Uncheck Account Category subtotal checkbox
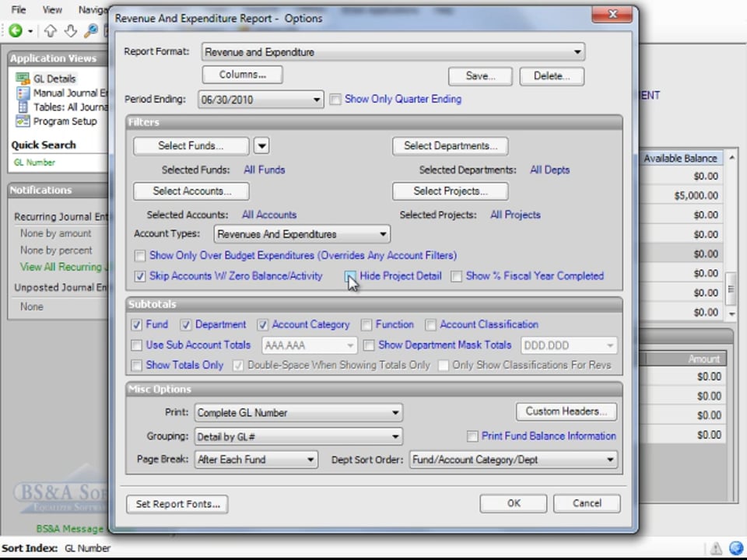Screen dimensions: 747x560 tap(262, 325)
